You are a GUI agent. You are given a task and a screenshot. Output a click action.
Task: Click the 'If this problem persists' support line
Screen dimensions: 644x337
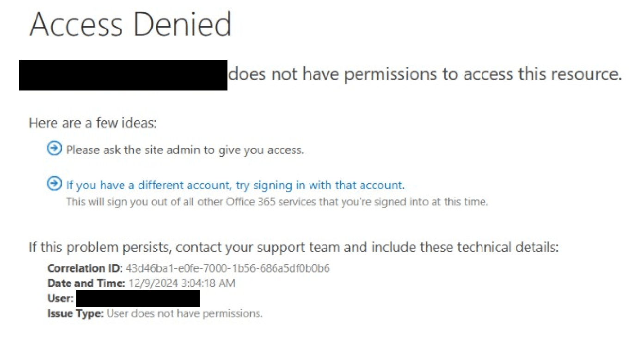coord(294,247)
